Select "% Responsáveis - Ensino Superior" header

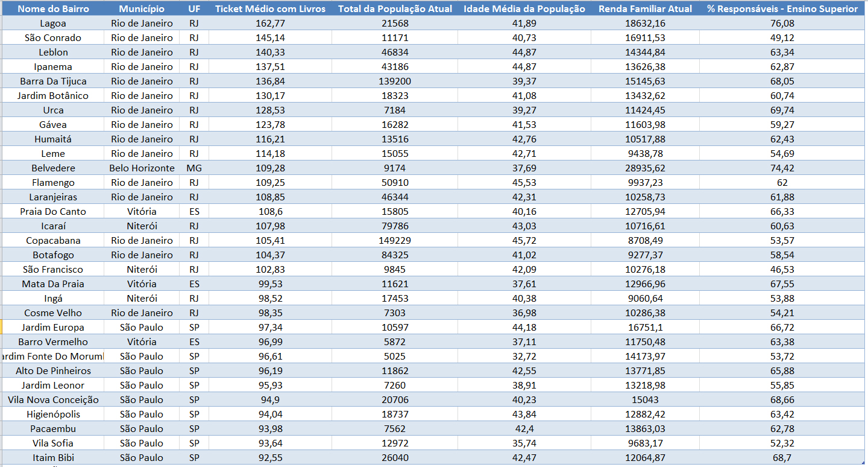782,8
